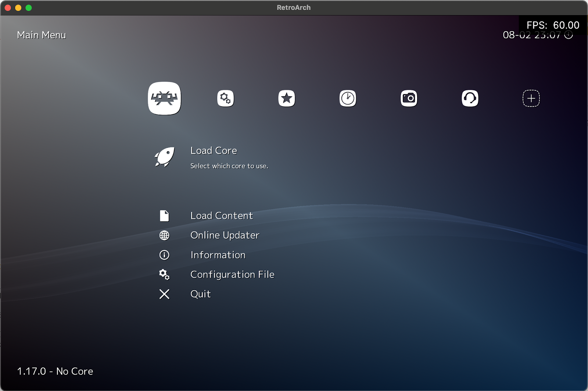Click the 'Select which core to use.' sublabel

coord(229,166)
